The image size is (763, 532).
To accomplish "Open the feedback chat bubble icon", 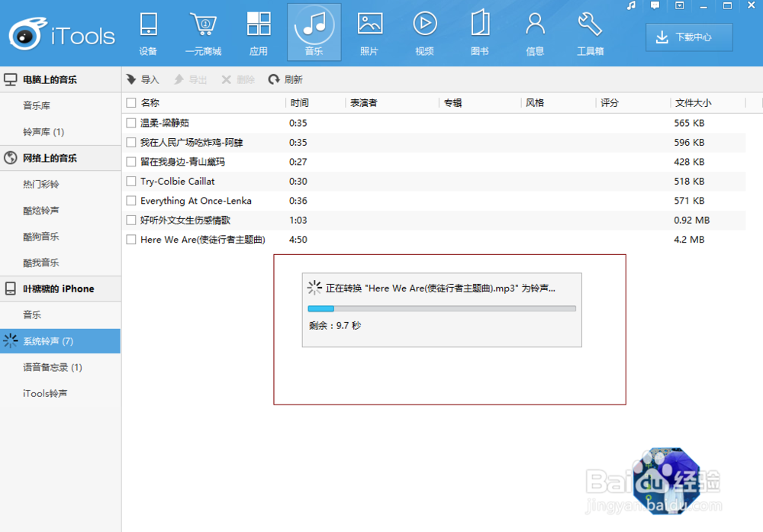I will [x=655, y=6].
